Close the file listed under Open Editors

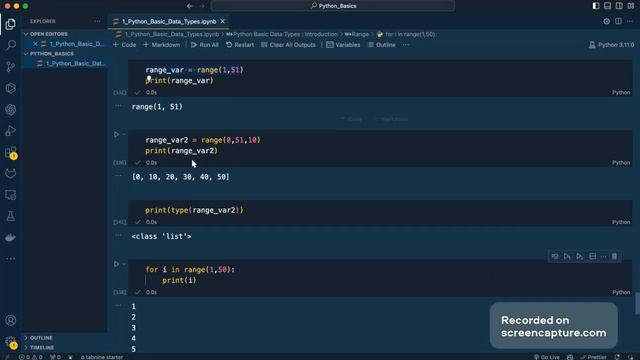pyautogui.click(x=36, y=44)
